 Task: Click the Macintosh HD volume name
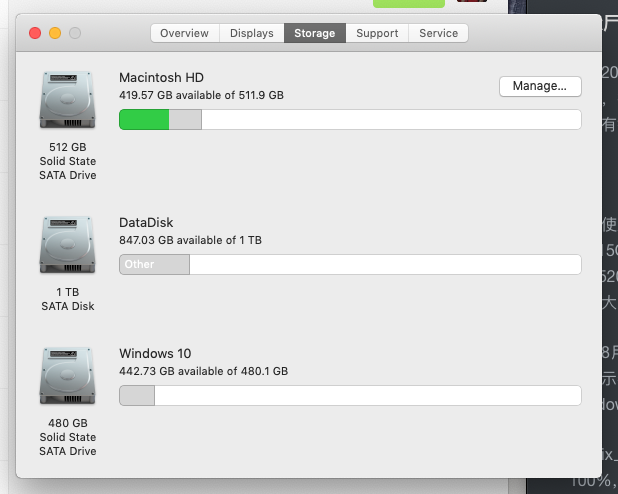(161, 77)
